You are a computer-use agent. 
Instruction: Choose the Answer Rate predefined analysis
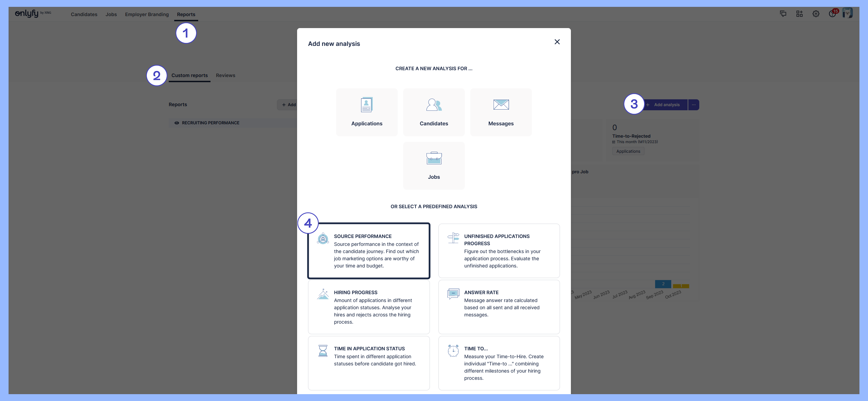tap(499, 307)
